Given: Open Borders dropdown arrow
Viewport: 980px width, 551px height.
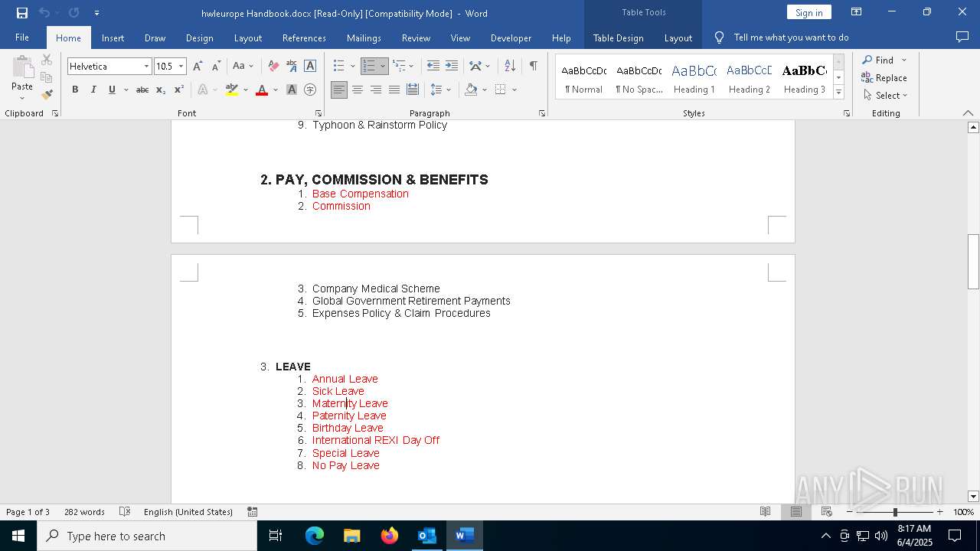Looking at the screenshot, I should (514, 90).
